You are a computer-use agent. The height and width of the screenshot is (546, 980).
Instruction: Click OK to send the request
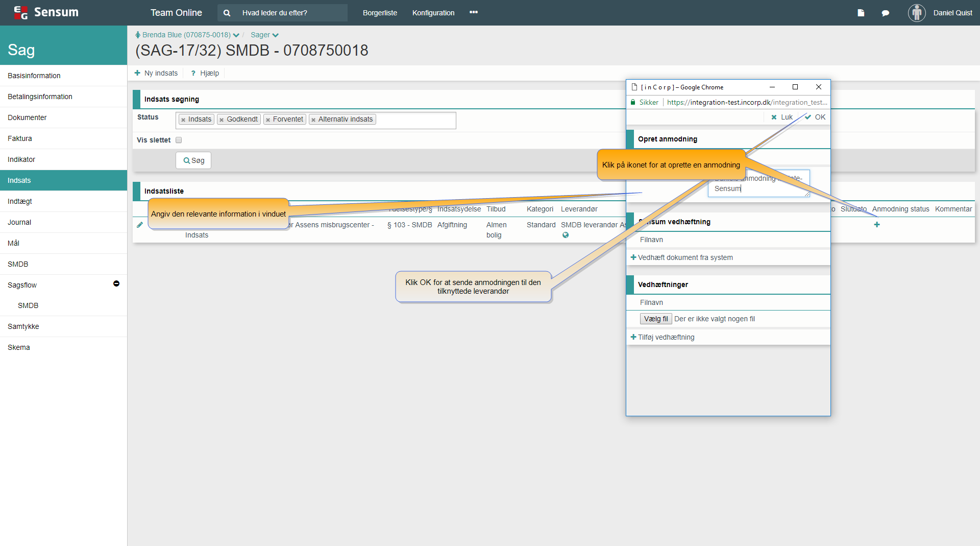coord(815,117)
